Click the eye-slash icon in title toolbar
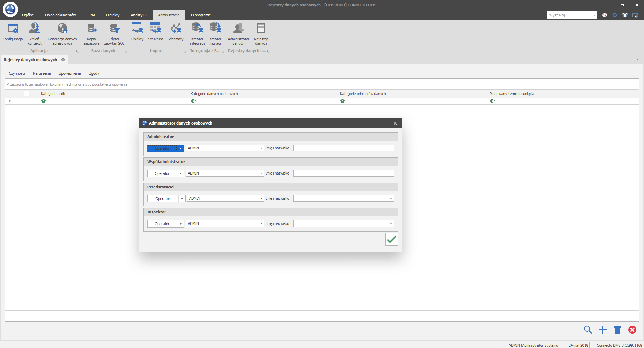The image size is (644, 348). [604, 15]
